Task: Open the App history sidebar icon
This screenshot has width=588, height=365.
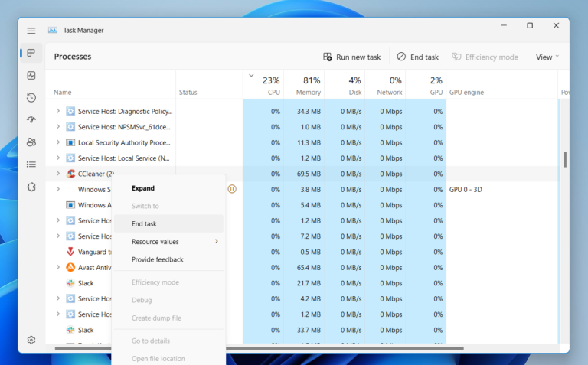Action: (x=31, y=98)
